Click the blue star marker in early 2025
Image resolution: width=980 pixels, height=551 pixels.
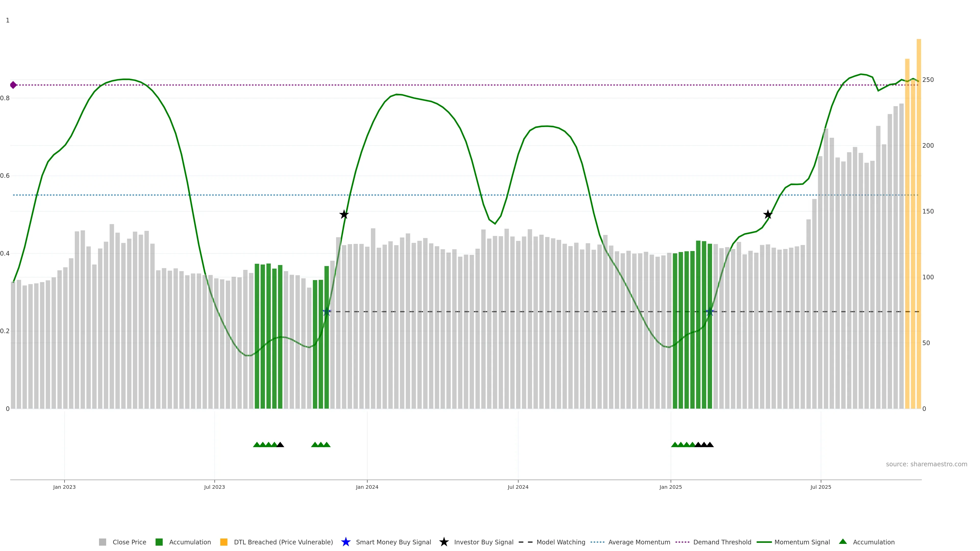click(x=710, y=312)
